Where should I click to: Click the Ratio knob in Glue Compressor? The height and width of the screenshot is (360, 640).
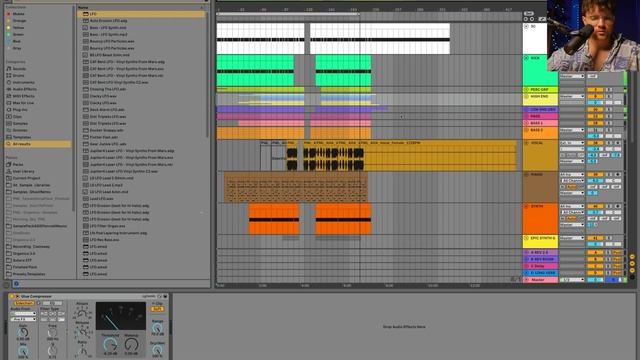tap(82, 351)
